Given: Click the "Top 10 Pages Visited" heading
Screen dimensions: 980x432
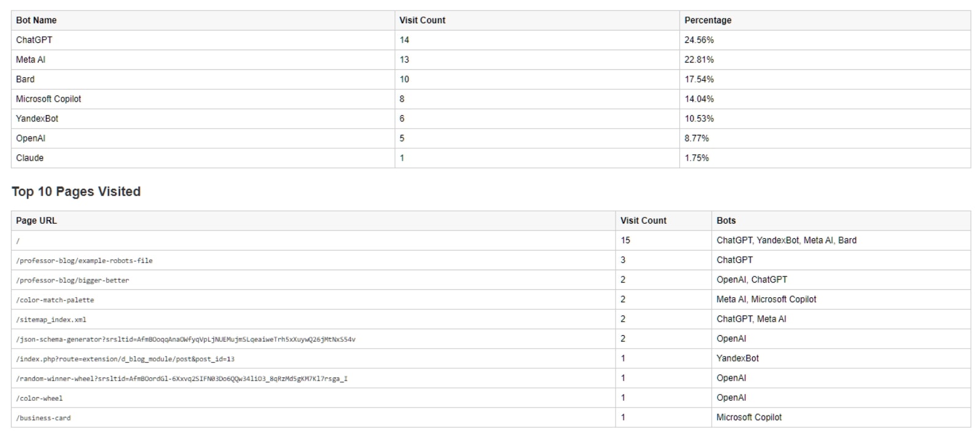Looking at the screenshot, I should tap(76, 191).
